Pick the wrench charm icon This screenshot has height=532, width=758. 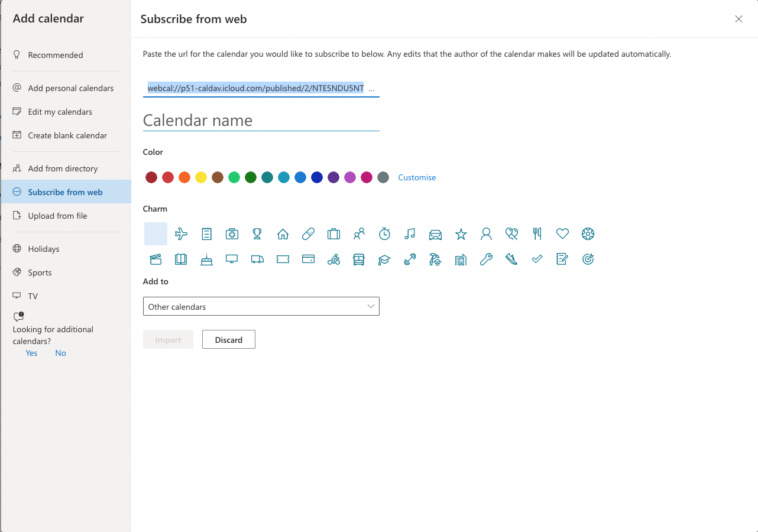click(486, 259)
